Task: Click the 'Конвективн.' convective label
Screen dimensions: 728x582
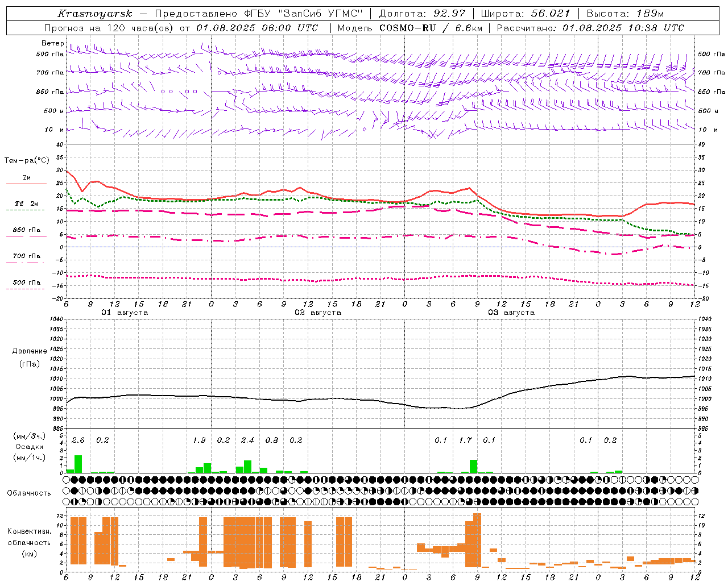Action: pos(30,531)
